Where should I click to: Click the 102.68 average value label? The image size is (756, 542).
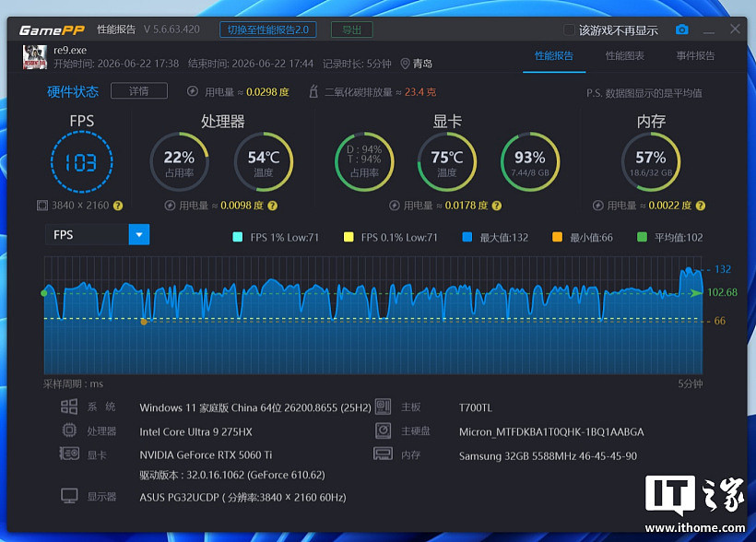(722, 292)
